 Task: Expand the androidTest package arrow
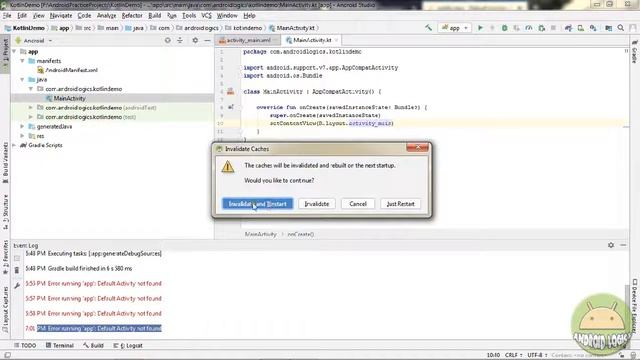31,107
